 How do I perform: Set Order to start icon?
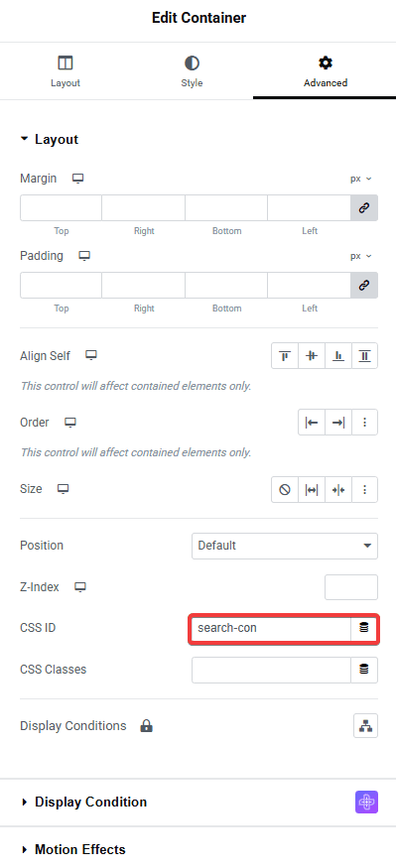point(312,423)
